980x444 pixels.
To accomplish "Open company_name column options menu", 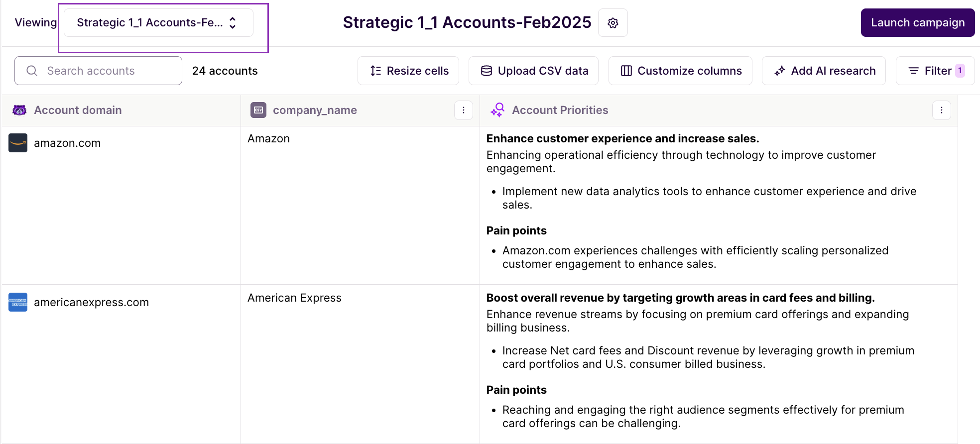I will 464,110.
